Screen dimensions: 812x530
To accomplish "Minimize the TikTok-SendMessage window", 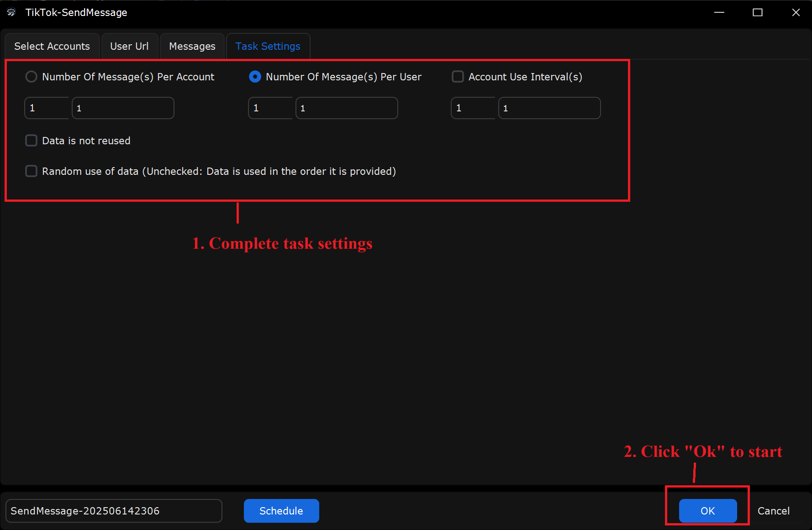I will pyautogui.click(x=719, y=12).
